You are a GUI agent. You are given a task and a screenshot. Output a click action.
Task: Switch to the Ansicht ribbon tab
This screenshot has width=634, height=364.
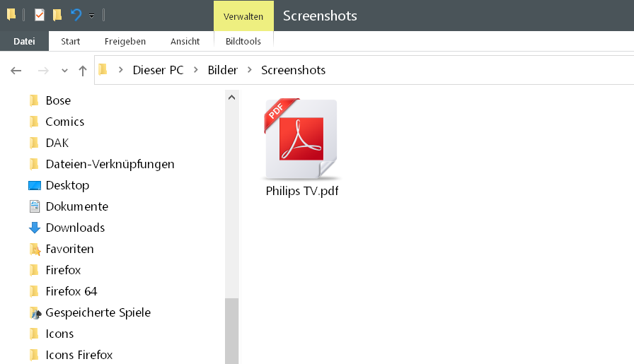(x=185, y=42)
